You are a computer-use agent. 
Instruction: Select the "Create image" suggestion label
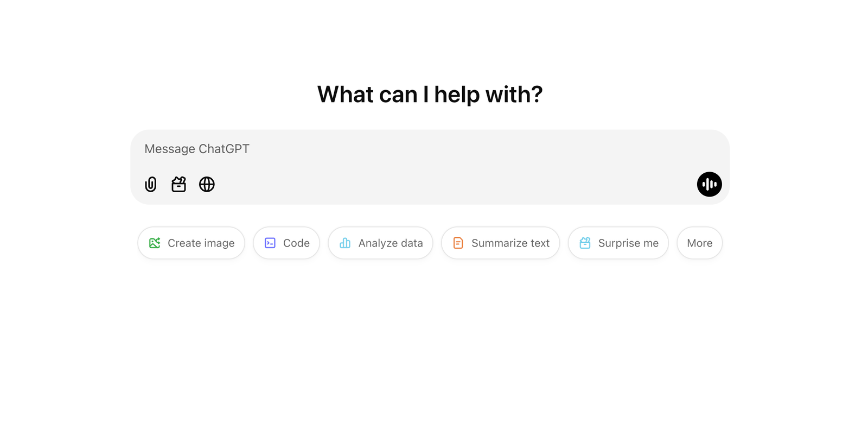[x=201, y=243]
